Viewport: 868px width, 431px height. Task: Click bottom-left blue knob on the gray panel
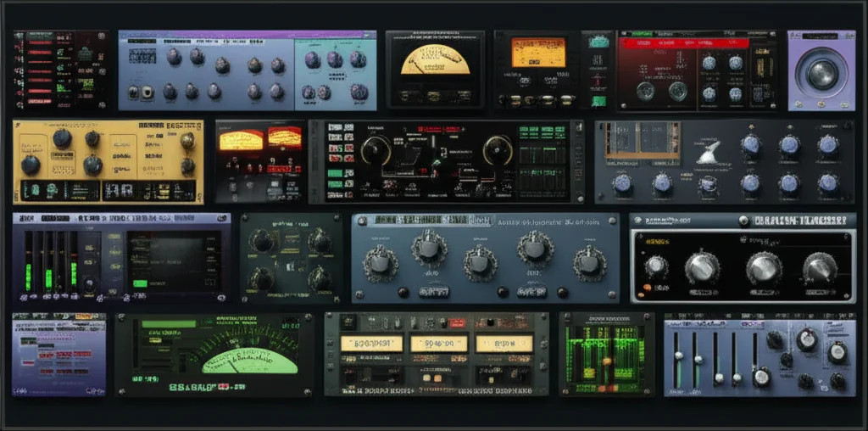pyautogui.click(x=623, y=183)
